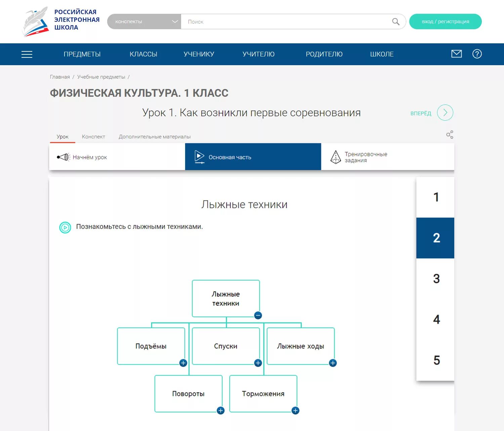
Task: Go to slide 4
Action: pos(435,319)
